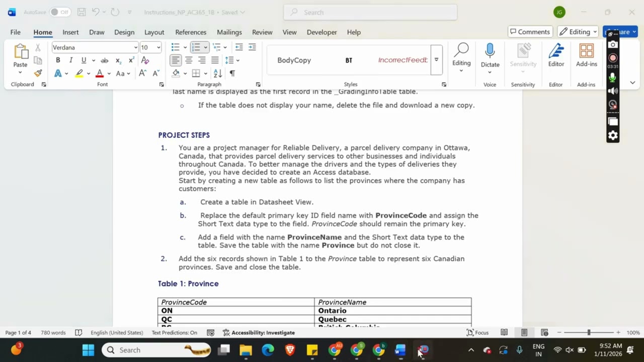Image resolution: width=644 pixels, height=362 pixels.
Task: Toggle Justify alignment
Action: click(x=215, y=60)
